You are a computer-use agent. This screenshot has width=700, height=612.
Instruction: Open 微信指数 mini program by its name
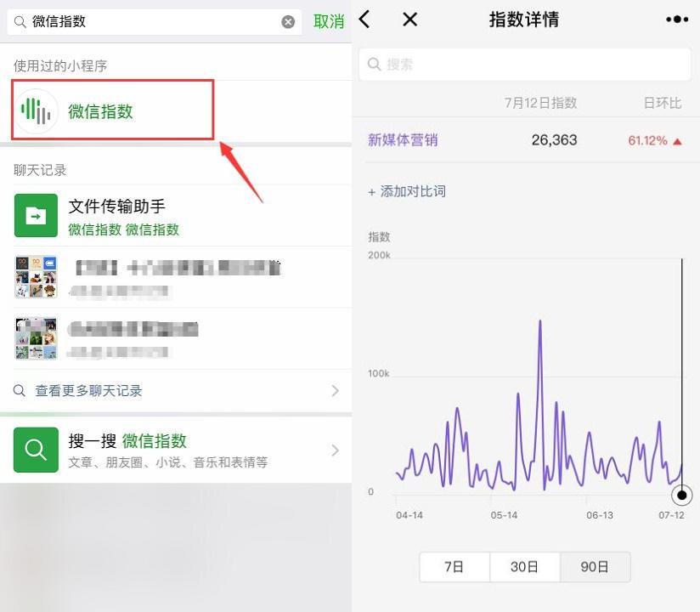(x=100, y=111)
